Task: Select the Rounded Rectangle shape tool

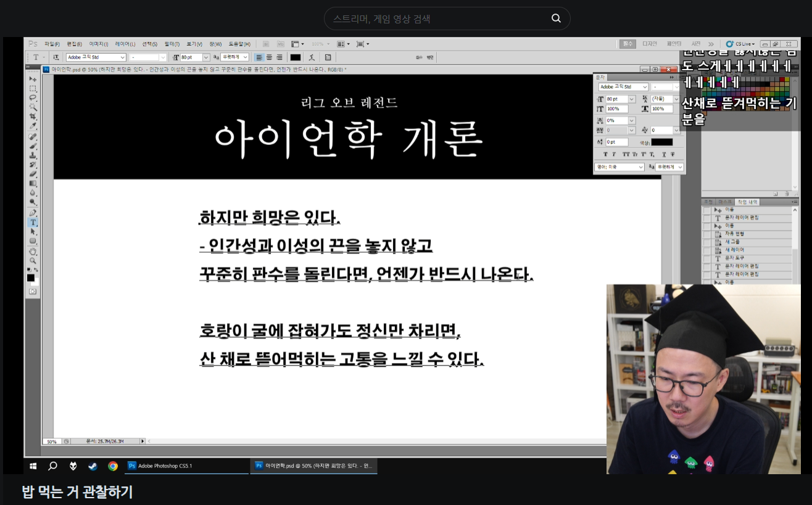Action: pos(33,240)
